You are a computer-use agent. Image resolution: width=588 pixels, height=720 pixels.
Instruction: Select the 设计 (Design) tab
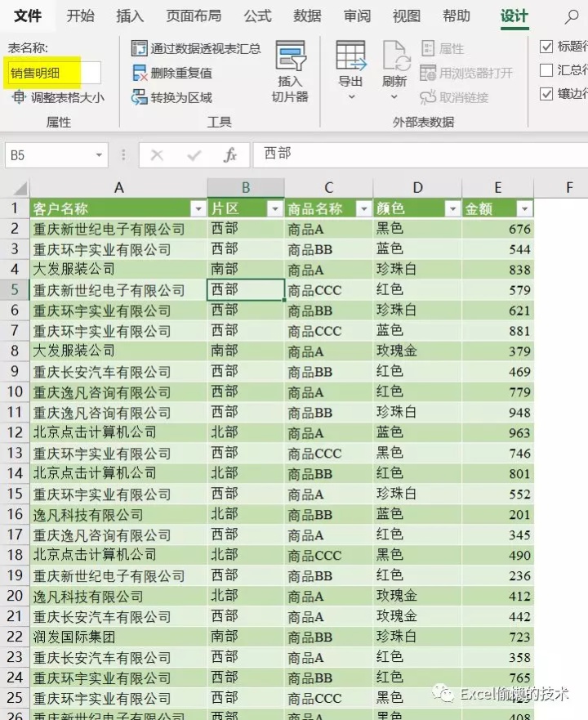(x=514, y=16)
